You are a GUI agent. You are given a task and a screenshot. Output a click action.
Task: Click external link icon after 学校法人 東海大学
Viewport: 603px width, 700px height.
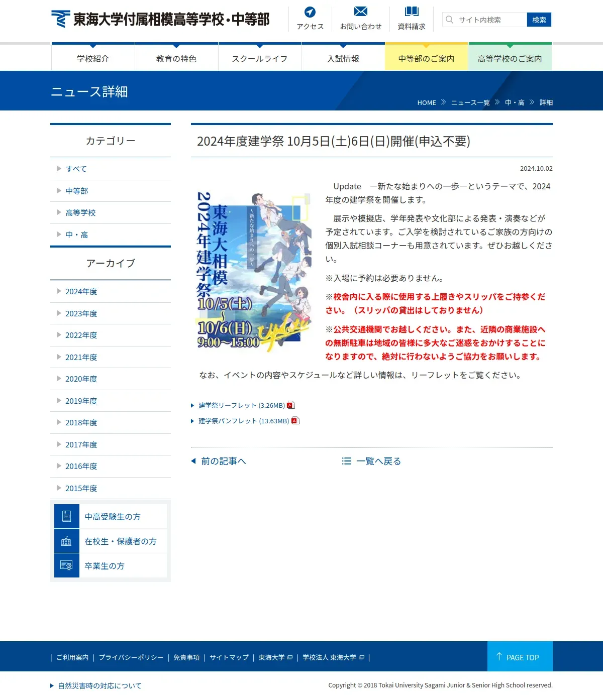(361, 657)
